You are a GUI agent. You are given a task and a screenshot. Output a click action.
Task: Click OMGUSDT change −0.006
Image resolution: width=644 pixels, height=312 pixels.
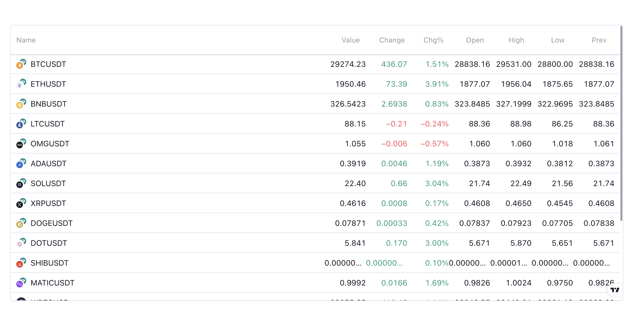pos(394,144)
